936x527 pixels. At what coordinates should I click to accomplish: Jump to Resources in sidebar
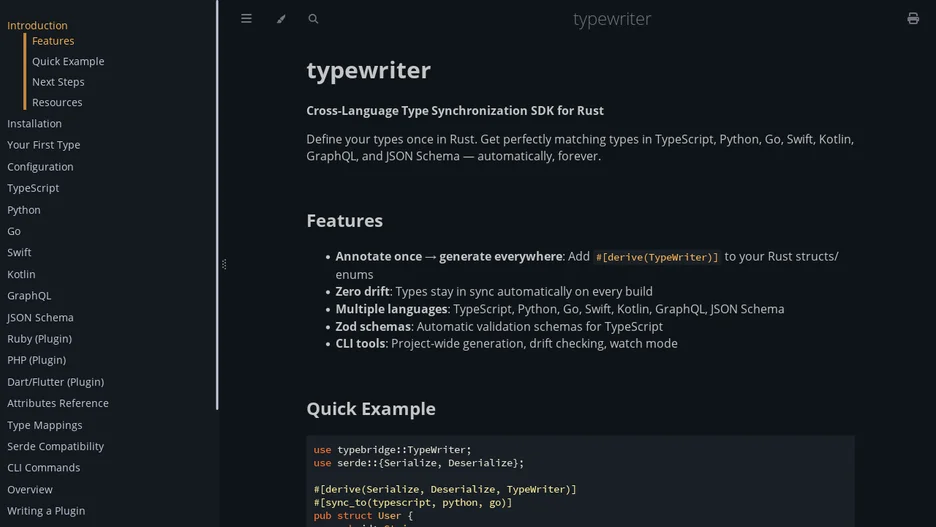pos(57,102)
